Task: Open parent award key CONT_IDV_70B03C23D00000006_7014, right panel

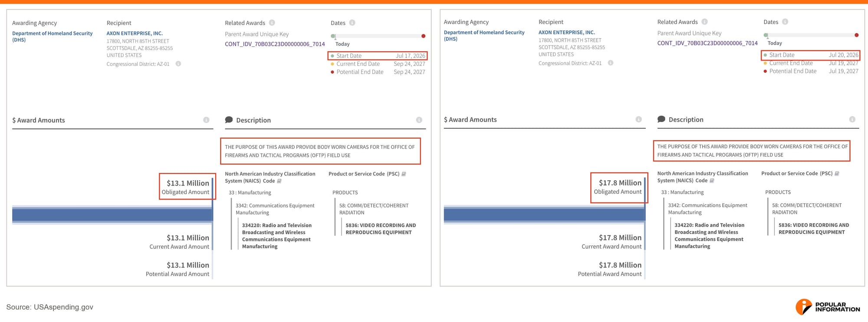Action: click(707, 43)
